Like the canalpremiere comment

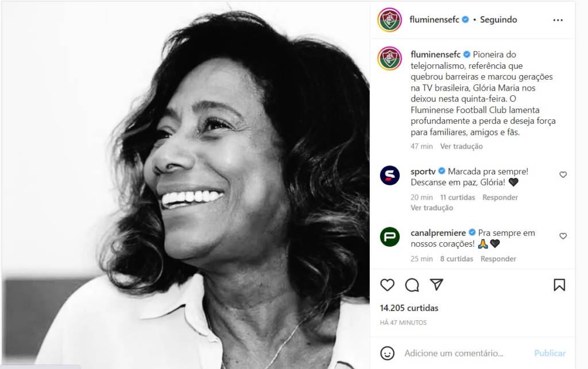(563, 236)
